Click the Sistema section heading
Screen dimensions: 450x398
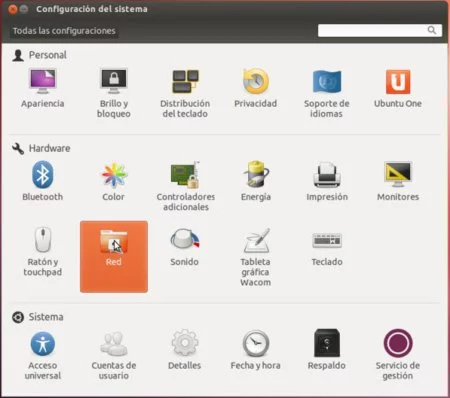46,317
